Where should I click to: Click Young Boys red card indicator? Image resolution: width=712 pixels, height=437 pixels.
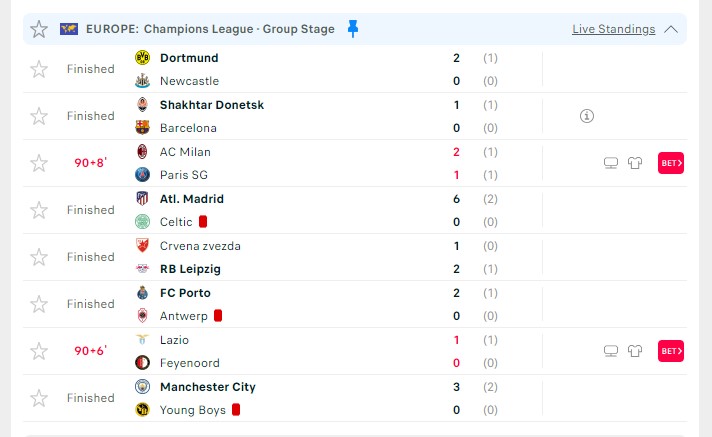[236, 410]
